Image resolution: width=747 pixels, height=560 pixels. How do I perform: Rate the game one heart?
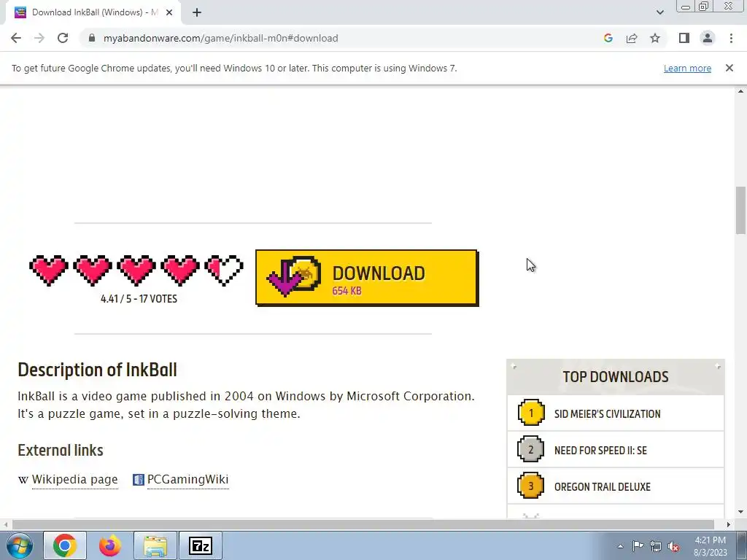[48, 270]
